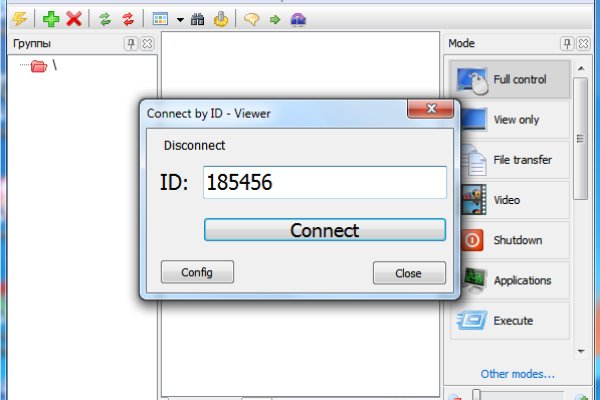Image resolution: width=600 pixels, height=400 pixels.
Task: Open the Other modes link
Action: [517, 373]
